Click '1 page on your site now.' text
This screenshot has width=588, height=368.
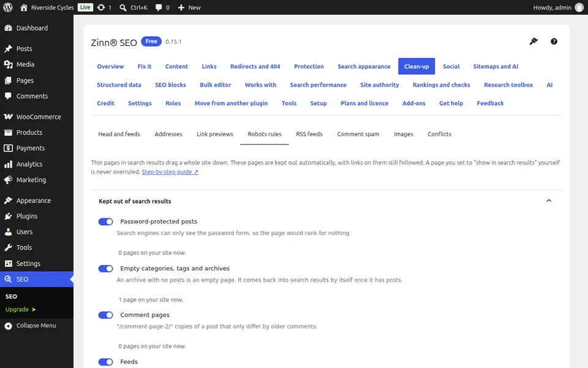(151, 300)
